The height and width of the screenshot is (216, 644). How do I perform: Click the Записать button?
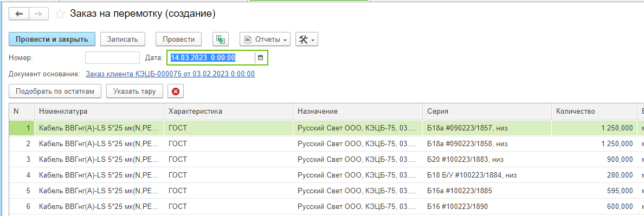[x=123, y=40]
